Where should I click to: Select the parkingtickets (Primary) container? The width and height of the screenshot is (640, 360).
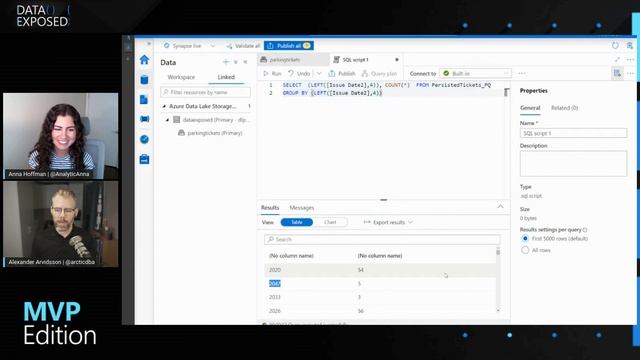[210, 133]
